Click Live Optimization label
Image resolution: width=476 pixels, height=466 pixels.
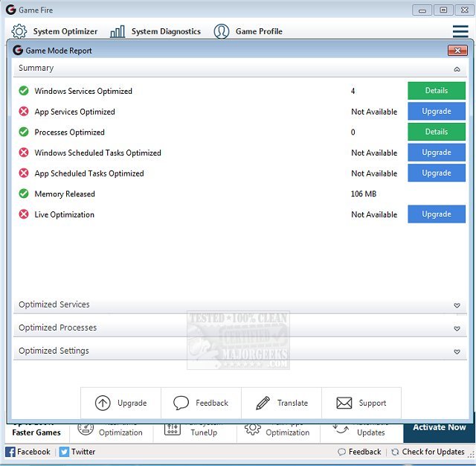65,214
